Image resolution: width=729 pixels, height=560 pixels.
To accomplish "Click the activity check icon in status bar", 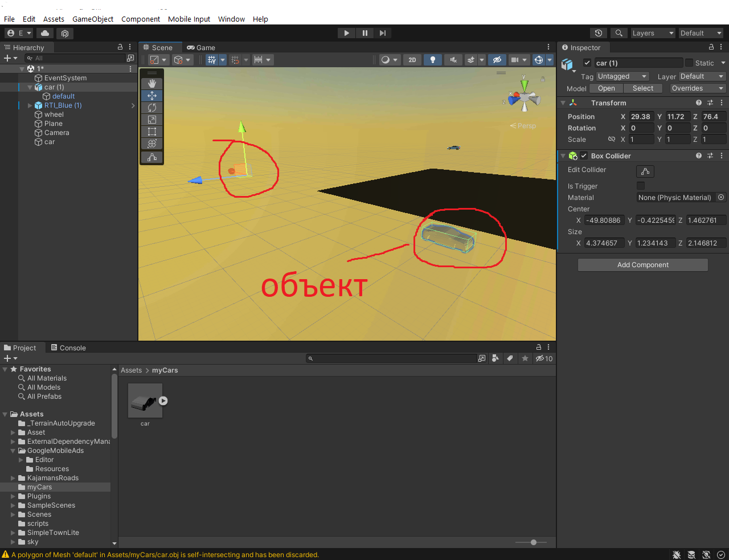I will (x=721, y=554).
